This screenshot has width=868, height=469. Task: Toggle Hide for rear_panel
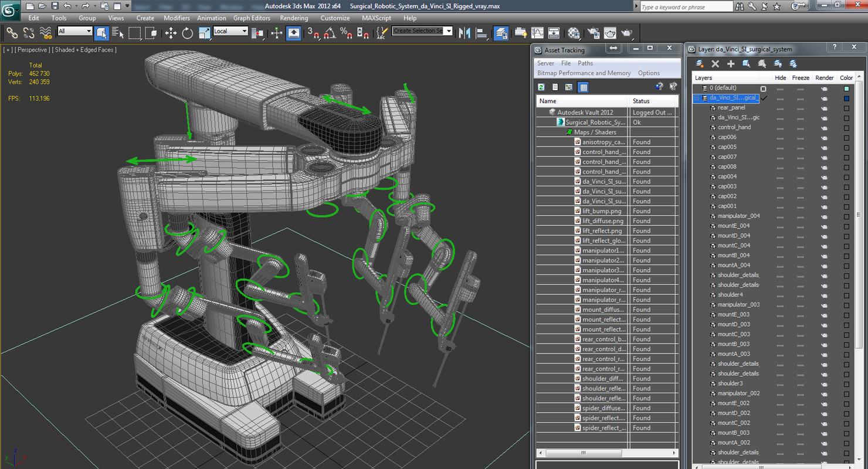(x=780, y=108)
